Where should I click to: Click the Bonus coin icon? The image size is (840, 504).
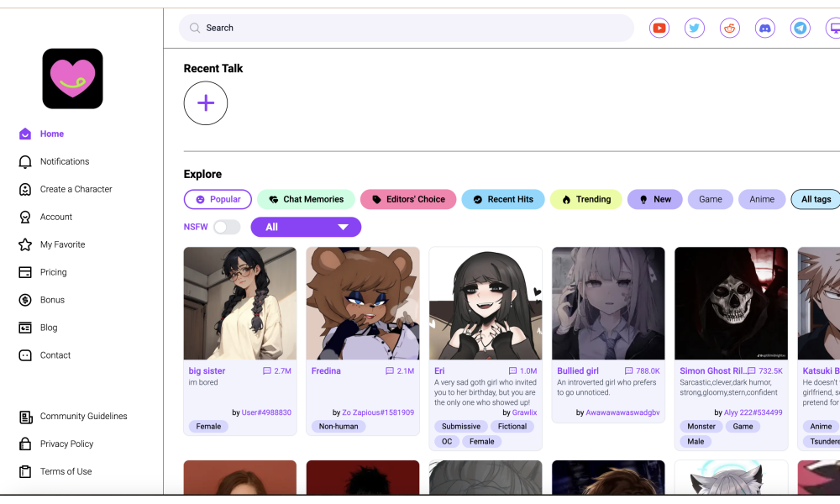pyautogui.click(x=25, y=300)
